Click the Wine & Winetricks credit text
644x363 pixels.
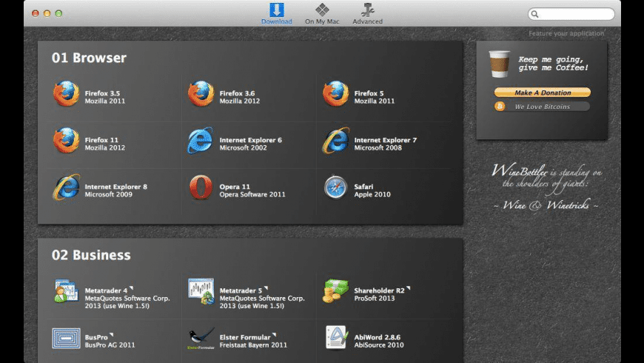point(546,204)
